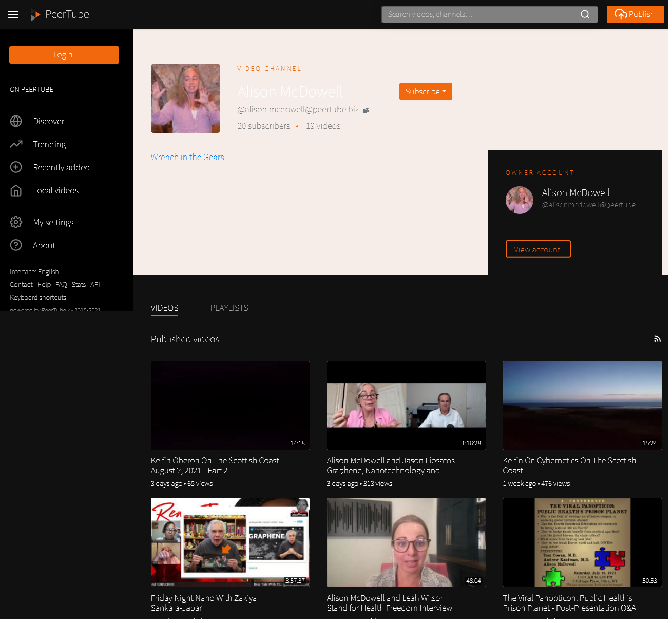Open Discover in the sidebar

click(49, 121)
